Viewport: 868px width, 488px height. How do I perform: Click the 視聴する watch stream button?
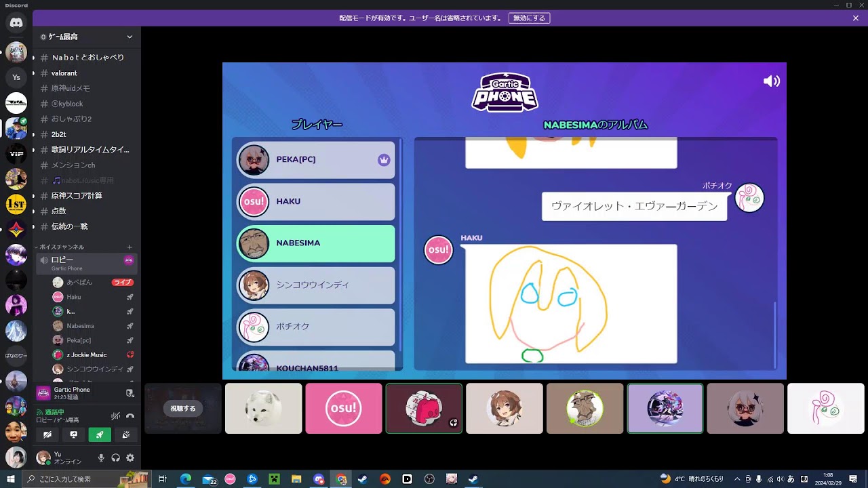coord(183,409)
